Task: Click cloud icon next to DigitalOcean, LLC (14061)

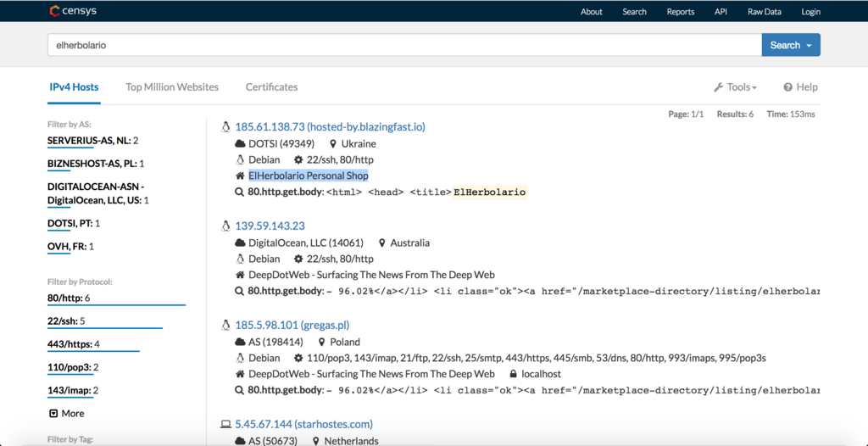Action: click(x=240, y=243)
